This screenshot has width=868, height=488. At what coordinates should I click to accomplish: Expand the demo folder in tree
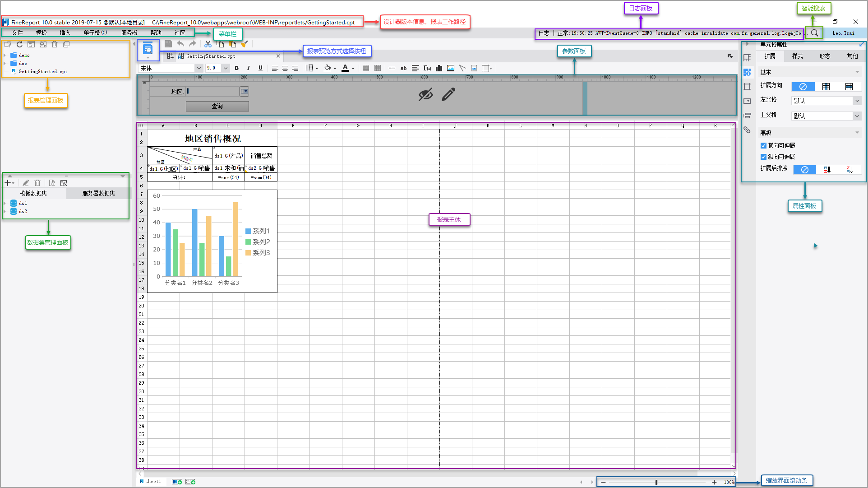[x=5, y=55]
